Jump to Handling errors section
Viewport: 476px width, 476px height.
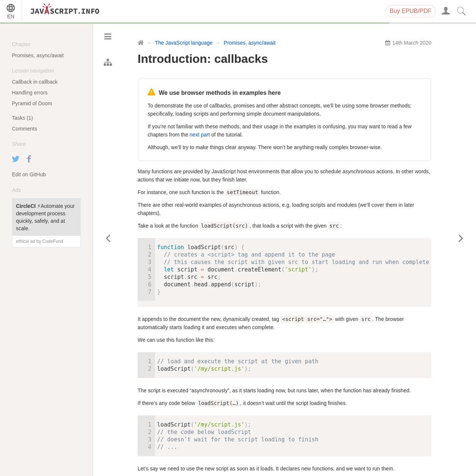(x=30, y=93)
